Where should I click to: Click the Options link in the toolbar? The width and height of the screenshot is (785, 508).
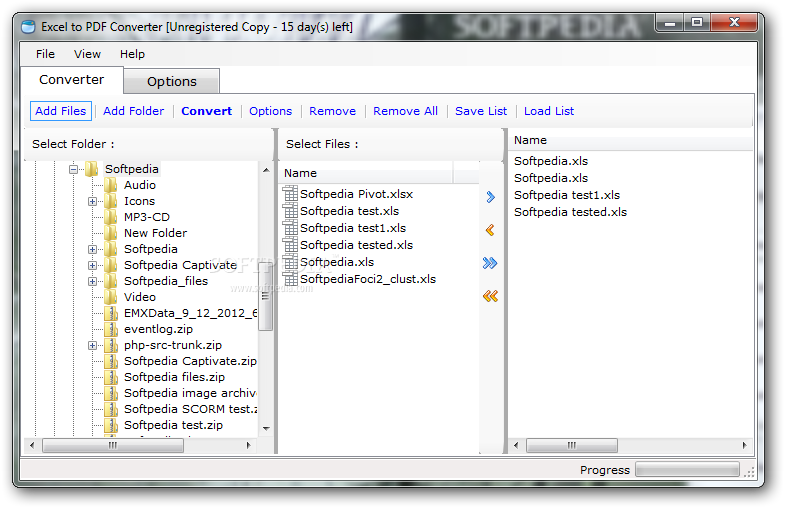click(270, 111)
